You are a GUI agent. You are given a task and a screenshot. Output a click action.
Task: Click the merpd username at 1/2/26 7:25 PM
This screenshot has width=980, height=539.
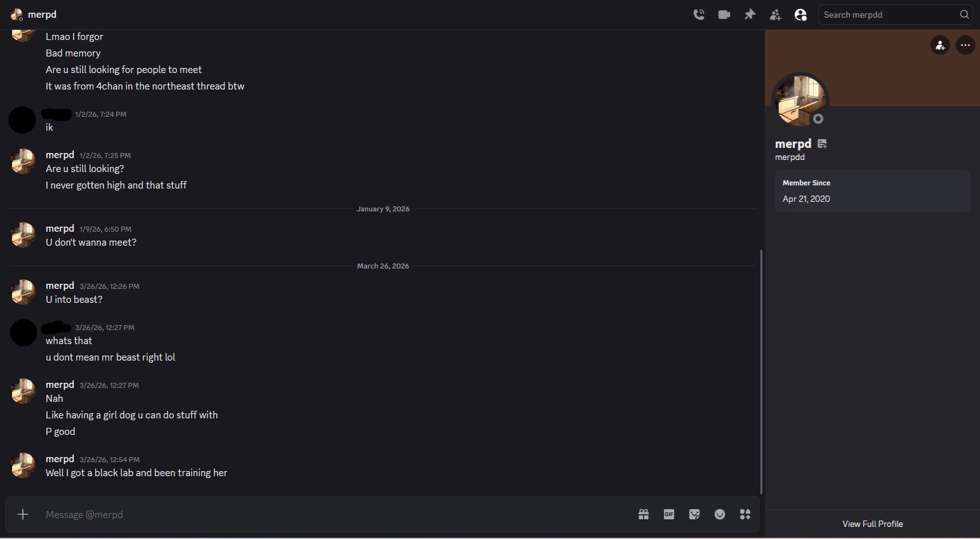pyautogui.click(x=60, y=155)
